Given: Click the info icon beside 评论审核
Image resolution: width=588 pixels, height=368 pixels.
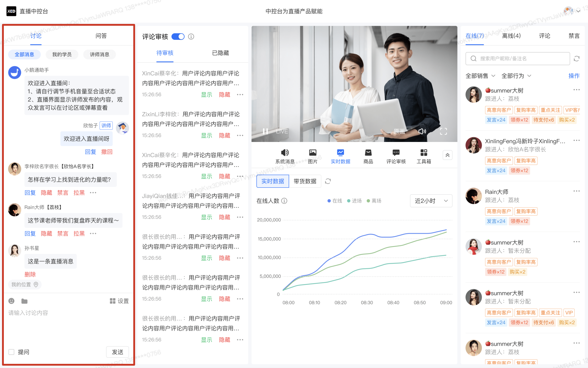Looking at the screenshot, I should click(x=191, y=36).
